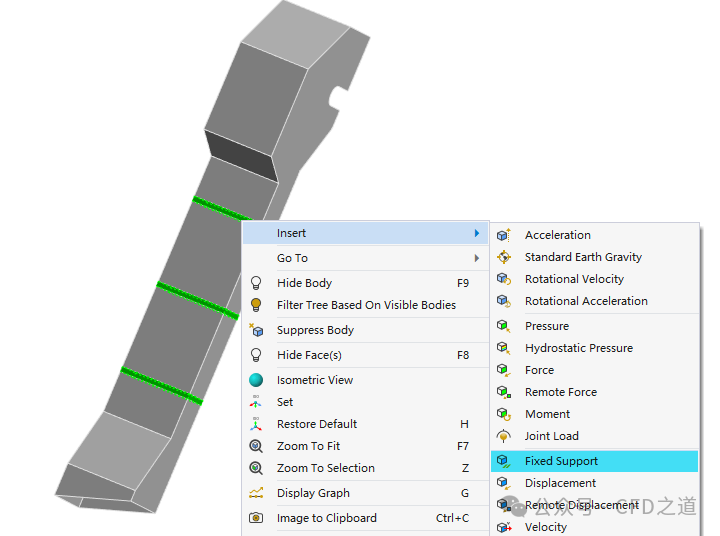The image size is (720, 536).
Task: Click the Image to Clipboard camera icon
Action: point(257,518)
